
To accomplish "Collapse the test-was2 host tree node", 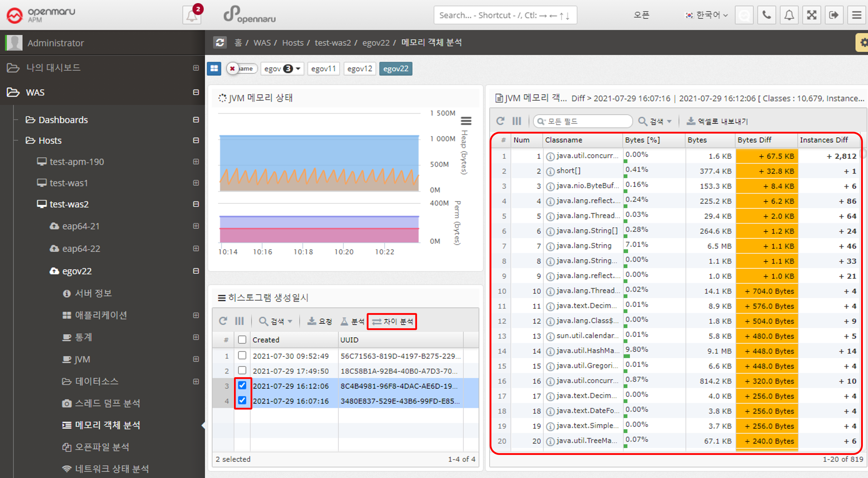I will coord(196,204).
